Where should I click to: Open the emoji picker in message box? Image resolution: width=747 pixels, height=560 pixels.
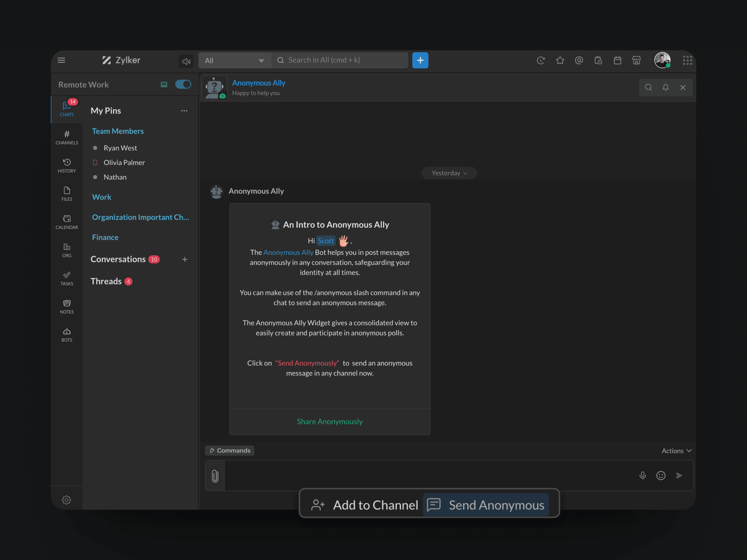coord(661,476)
